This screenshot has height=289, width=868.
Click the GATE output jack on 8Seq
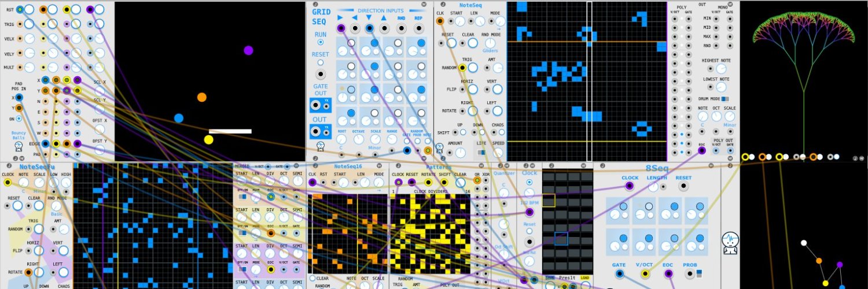point(619,273)
